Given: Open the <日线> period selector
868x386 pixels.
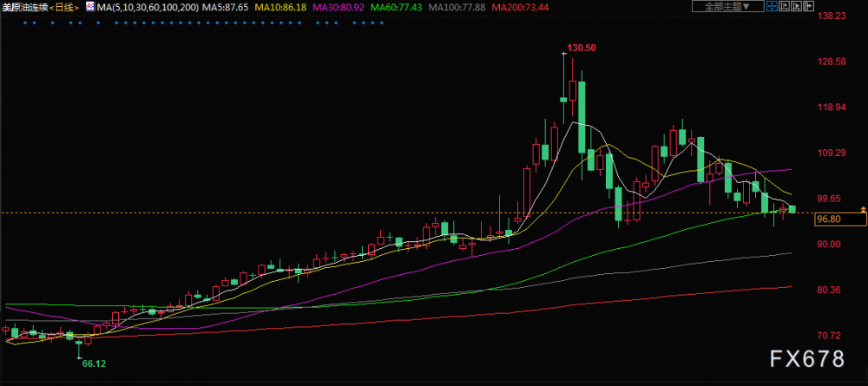Looking at the screenshot, I should click(x=64, y=7).
